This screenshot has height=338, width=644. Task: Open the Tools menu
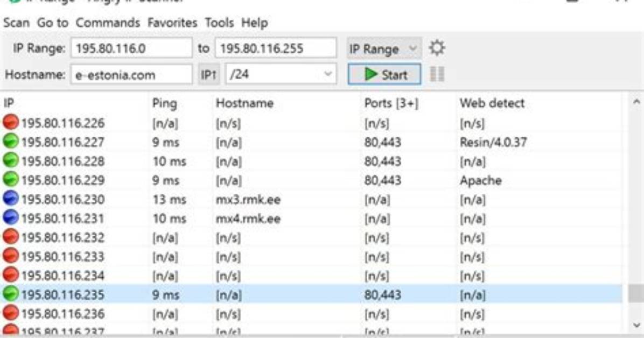point(219,23)
